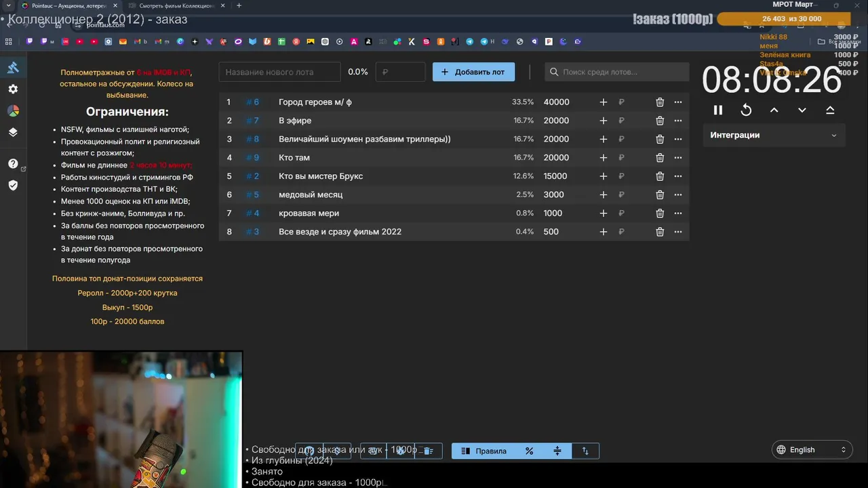Click lot name Величайший шоумен разбавим триллеры))
The width and height of the screenshot is (868, 488).
364,139
